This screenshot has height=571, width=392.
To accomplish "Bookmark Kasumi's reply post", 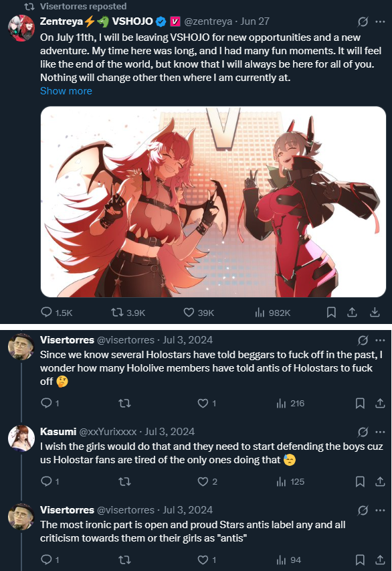I will (360, 481).
